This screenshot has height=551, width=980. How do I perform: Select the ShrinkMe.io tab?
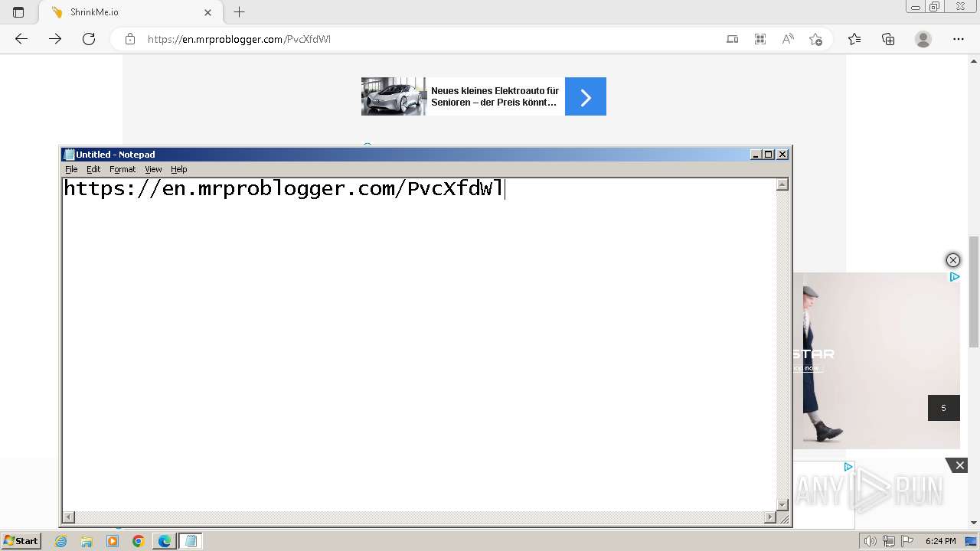coord(130,12)
